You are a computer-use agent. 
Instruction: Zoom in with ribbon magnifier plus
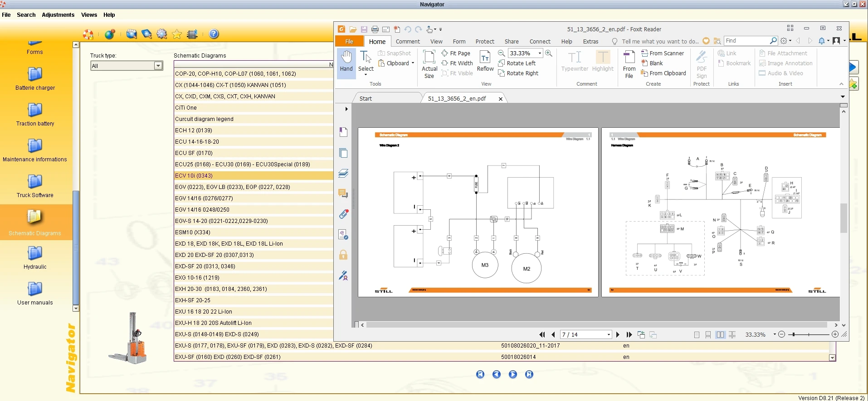[x=549, y=53]
